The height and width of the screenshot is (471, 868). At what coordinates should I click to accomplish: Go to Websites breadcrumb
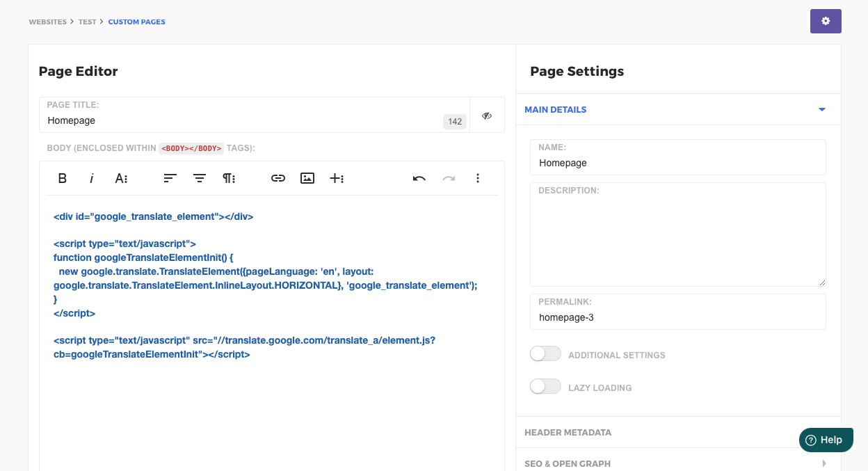(48, 22)
